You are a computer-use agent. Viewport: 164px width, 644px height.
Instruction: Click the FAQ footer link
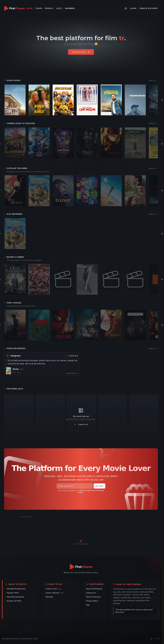(x=88, y=605)
